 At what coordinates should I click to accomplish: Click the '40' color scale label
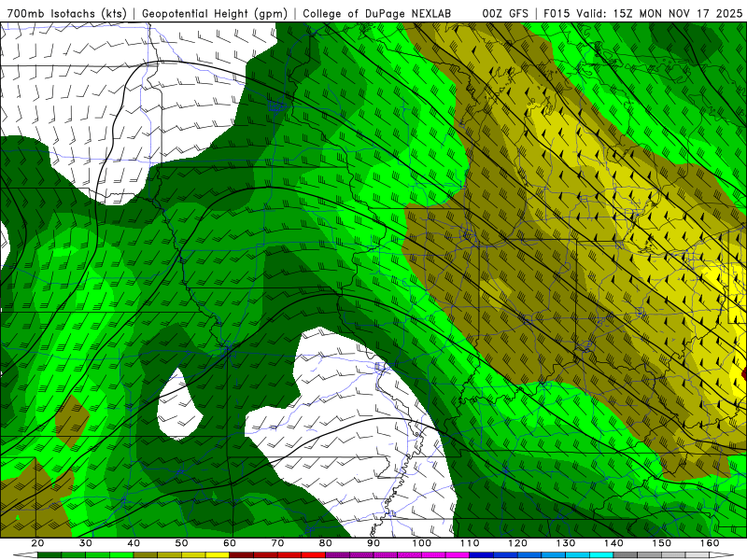tap(134, 543)
